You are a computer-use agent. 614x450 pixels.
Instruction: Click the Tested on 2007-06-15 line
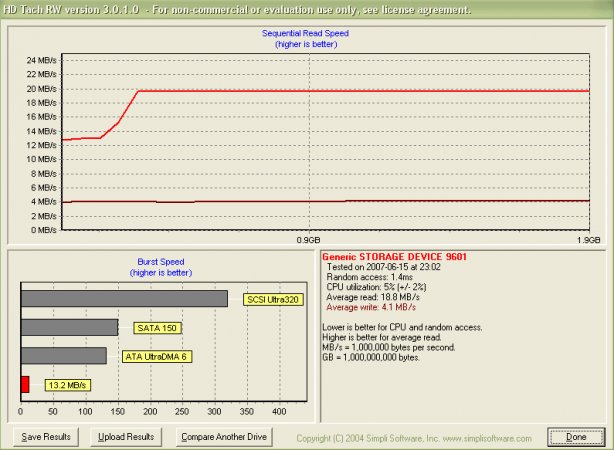(x=383, y=267)
